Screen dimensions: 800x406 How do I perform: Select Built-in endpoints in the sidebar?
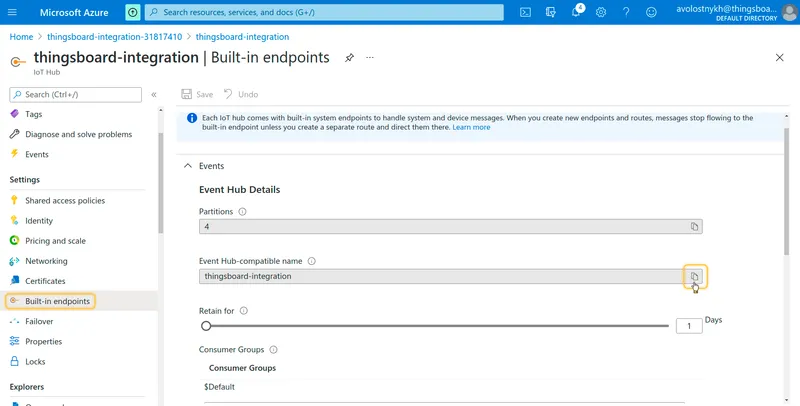[x=57, y=301]
